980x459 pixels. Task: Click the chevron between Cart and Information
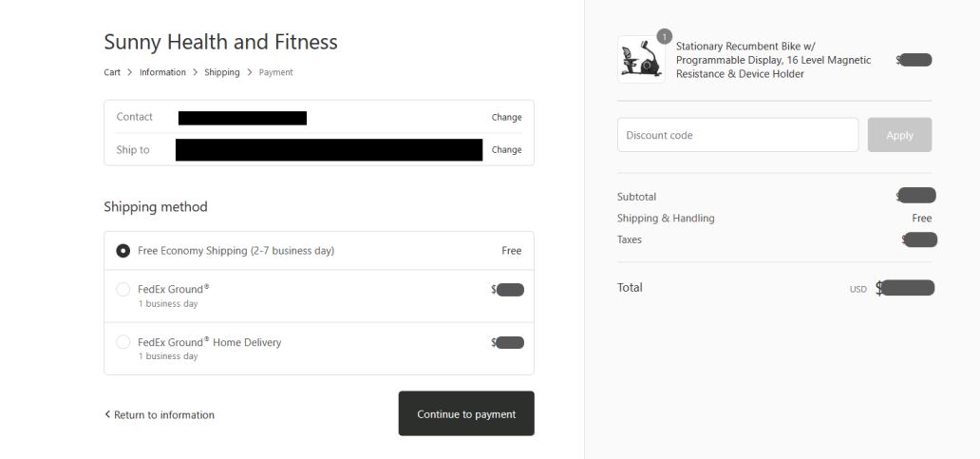pyautogui.click(x=130, y=72)
